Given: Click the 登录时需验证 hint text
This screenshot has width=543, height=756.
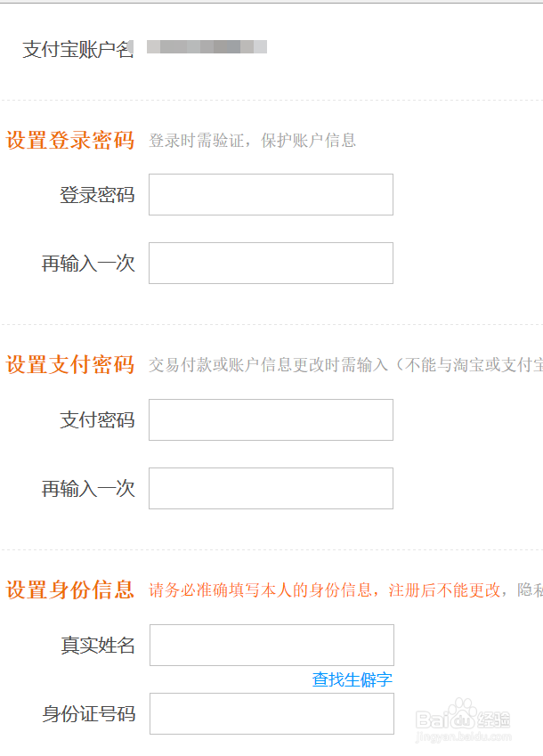Looking at the screenshot, I should (x=197, y=141).
